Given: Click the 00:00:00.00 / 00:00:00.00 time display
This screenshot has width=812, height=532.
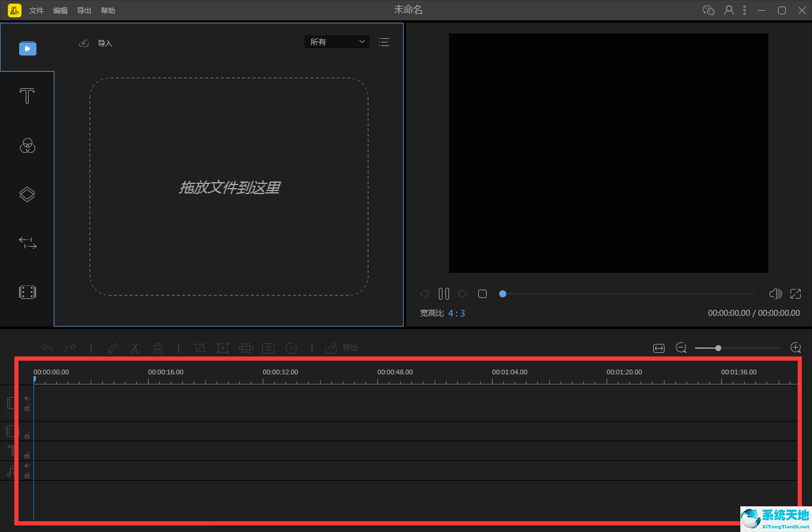Looking at the screenshot, I should coord(754,313).
